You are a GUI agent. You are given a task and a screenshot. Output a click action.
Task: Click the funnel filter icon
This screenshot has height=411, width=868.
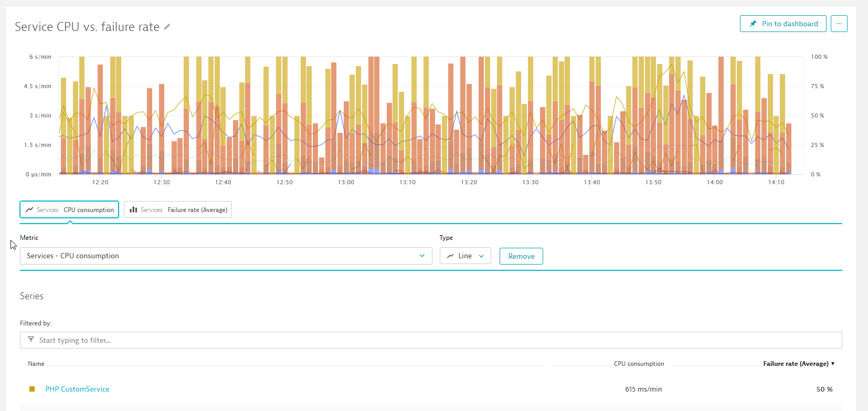click(x=31, y=340)
